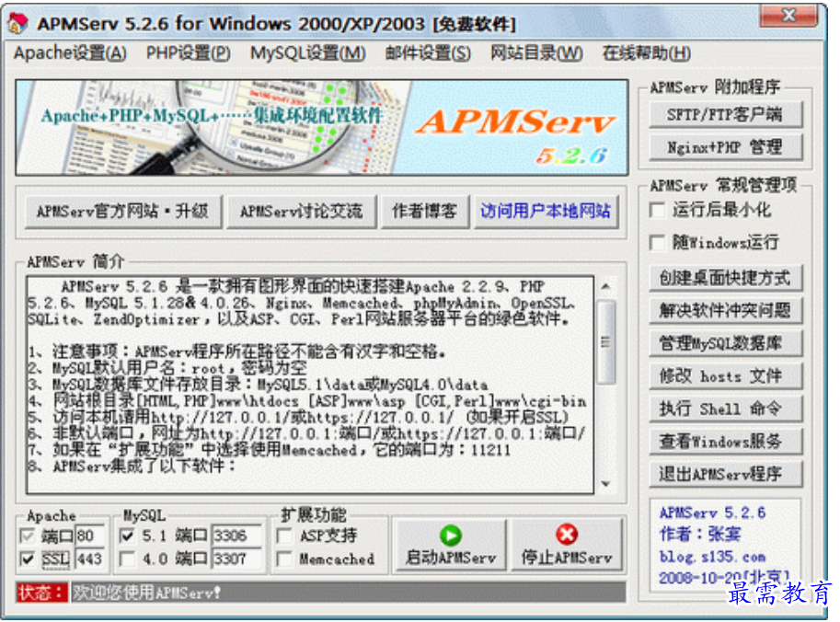Viewport: 840px width, 622px height.
Task: Click the line starting '8、APMServ集成了以下软件'
Action: tap(132, 466)
